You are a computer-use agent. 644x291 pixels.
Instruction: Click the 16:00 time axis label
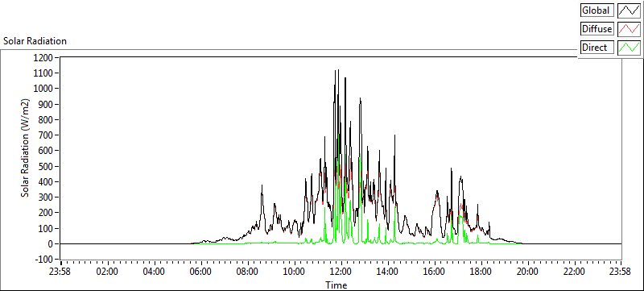[435, 272]
